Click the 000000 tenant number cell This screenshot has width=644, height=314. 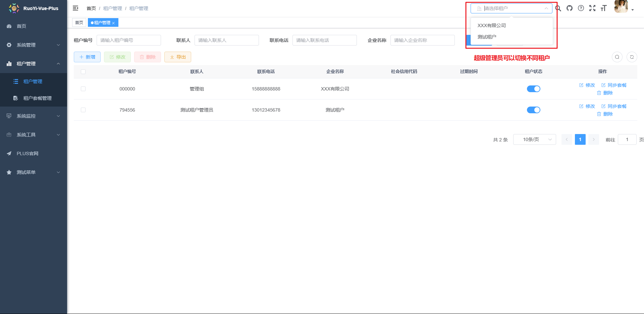tap(127, 89)
